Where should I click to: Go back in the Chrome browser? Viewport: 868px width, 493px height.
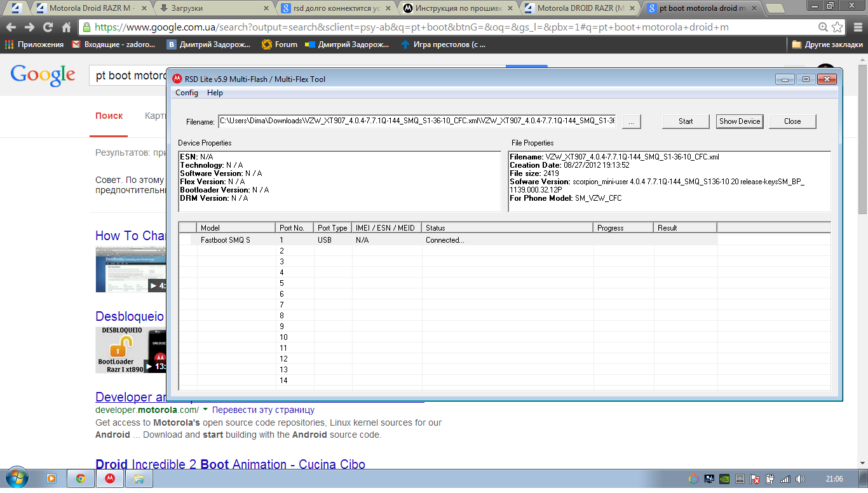coord(11,27)
